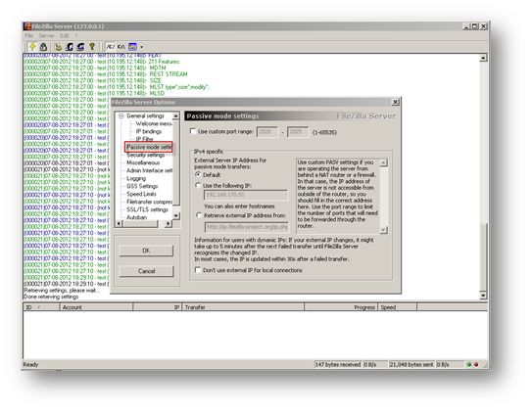Click the yellow question mark help icon
532x412 pixels.
coord(92,46)
